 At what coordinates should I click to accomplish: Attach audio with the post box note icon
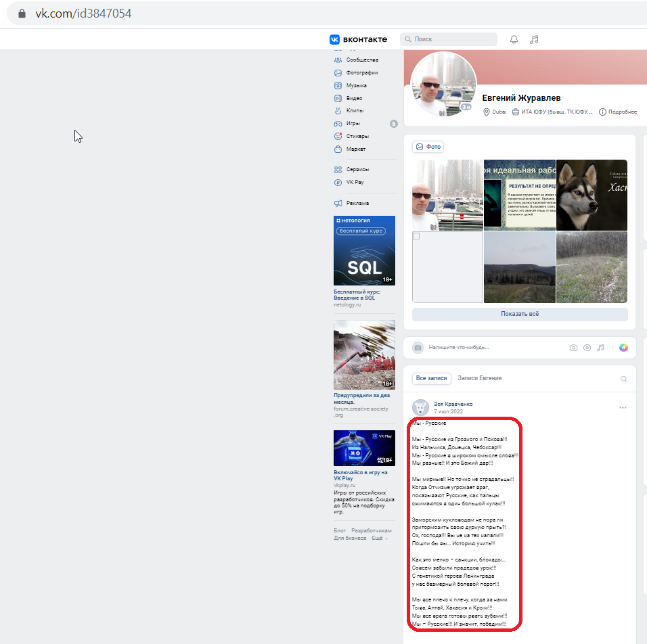coord(601,348)
